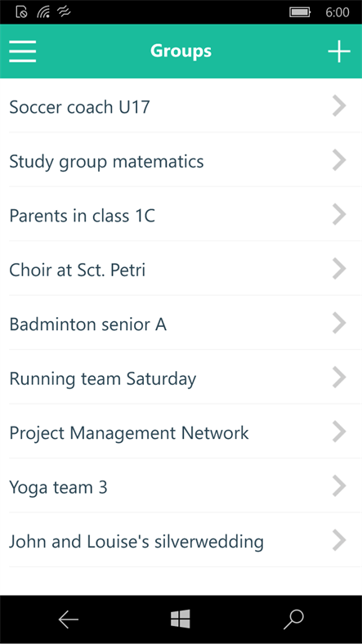Screen dimensions: 362x644
Task: Expand chevron beside Choir at Sct. Petri
Action: click(x=339, y=269)
